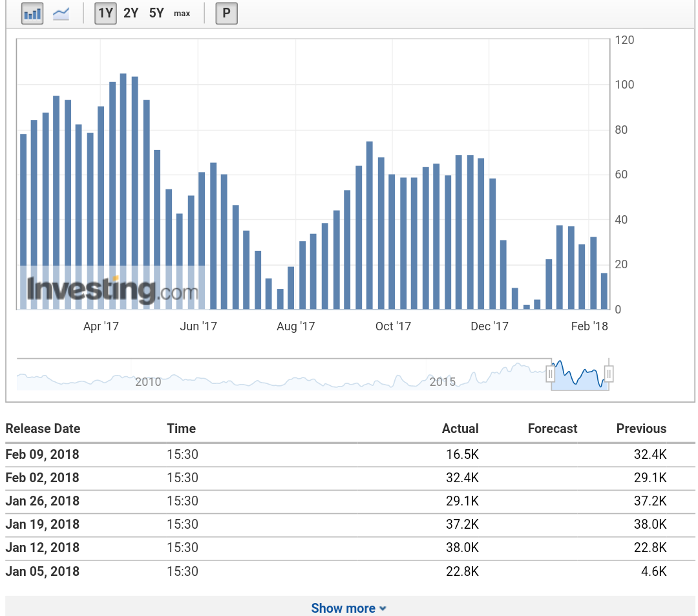Select the Release Date column header

pos(43,429)
